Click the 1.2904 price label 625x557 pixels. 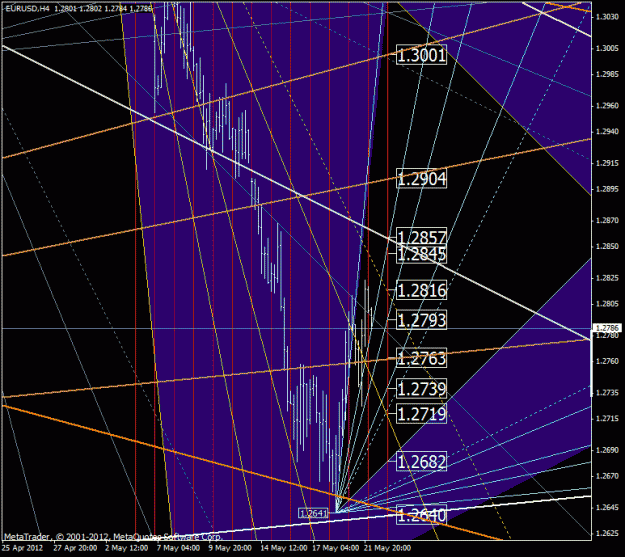[421, 178]
